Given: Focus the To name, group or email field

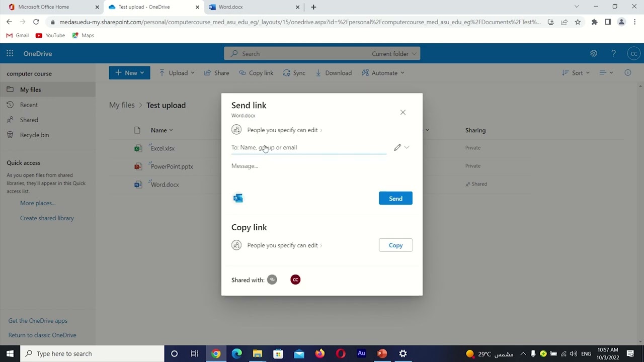Looking at the screenshot, I should click(x=309, y=147).
